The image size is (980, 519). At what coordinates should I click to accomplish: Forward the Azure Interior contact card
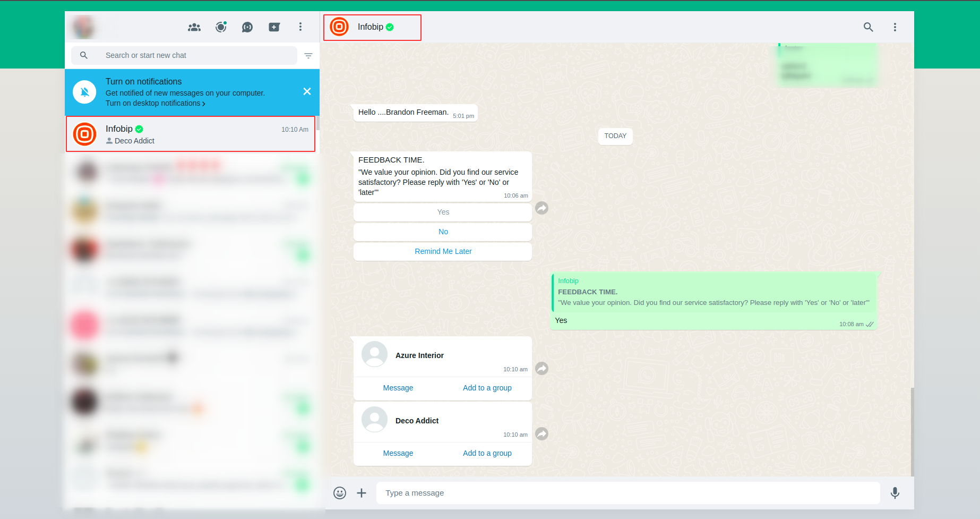(x=541, y=369)
